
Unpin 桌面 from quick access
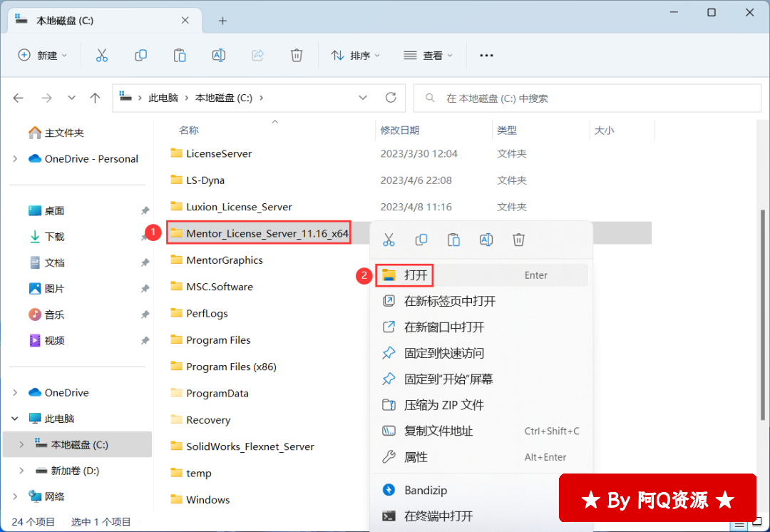click(145, 211)
